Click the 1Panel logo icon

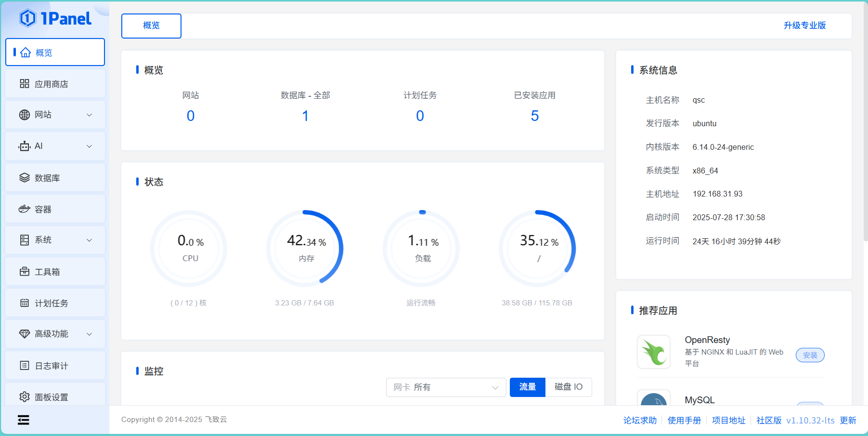(x=27, y=18)
